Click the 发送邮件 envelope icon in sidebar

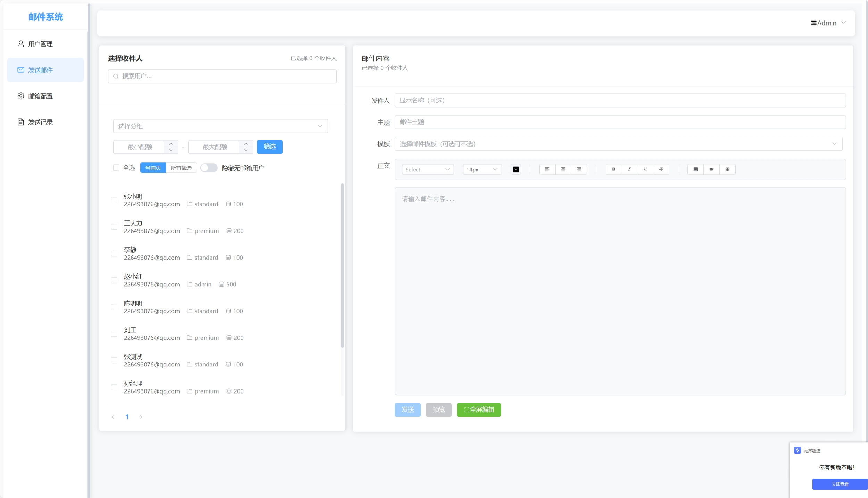click(21, 70)
